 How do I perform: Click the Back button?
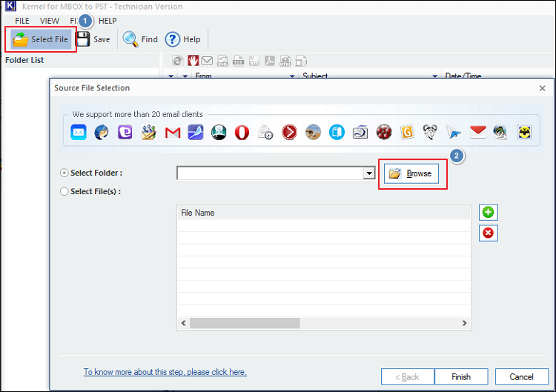pyautogui.click(x=408, y=376)
